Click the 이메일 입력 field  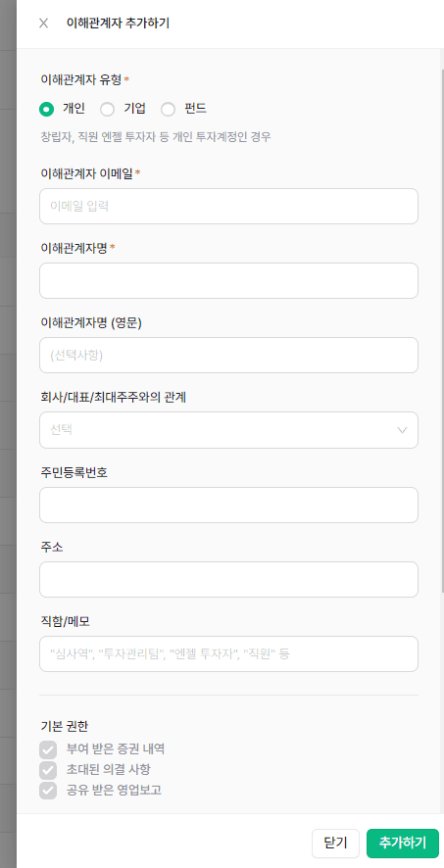228,206
